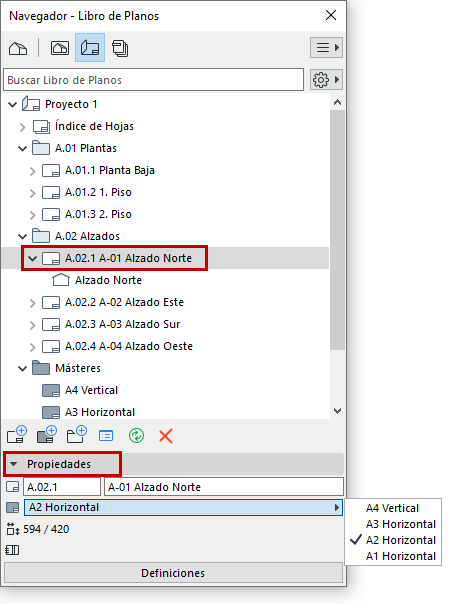Open the navigator hamburger menu dropdown
Image resolution: width=475 pixels, height=604 pixels.
pos(326,47)
